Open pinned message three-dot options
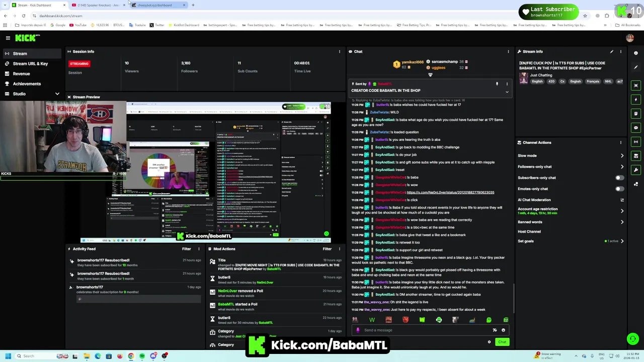The height and width of the screenshot is (362, 644). tap(507, 84)
